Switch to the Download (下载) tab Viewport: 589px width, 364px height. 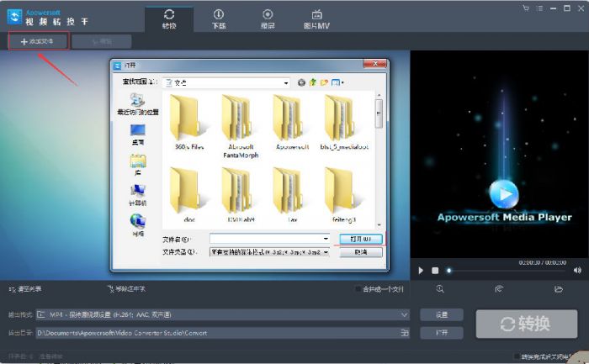(x=219, y=19)
